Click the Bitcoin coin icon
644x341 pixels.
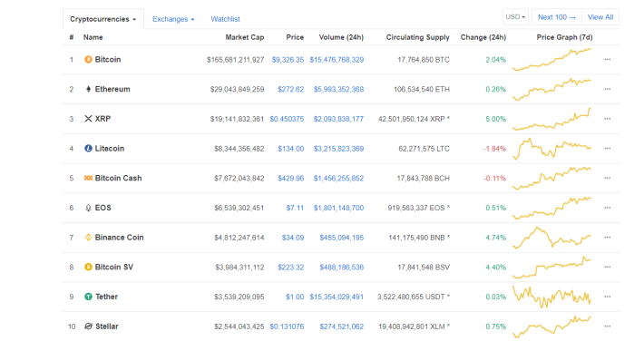(88, 60)
